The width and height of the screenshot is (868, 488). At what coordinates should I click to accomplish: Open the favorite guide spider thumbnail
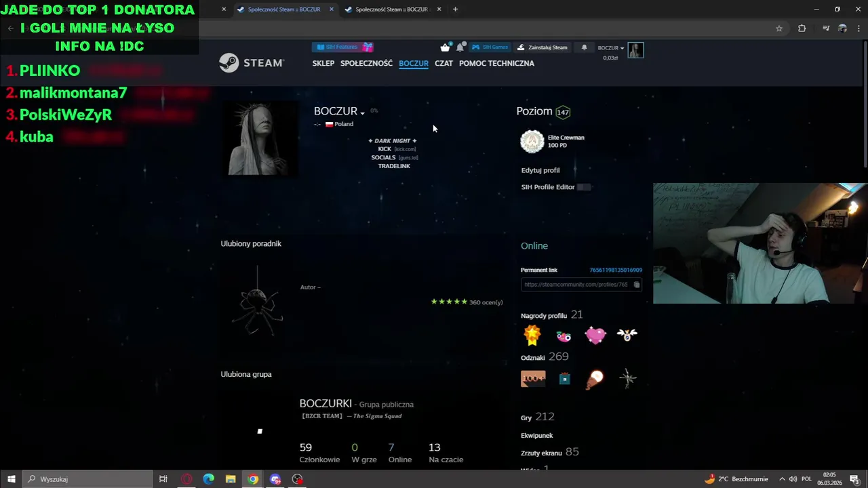tap(258, 302)
